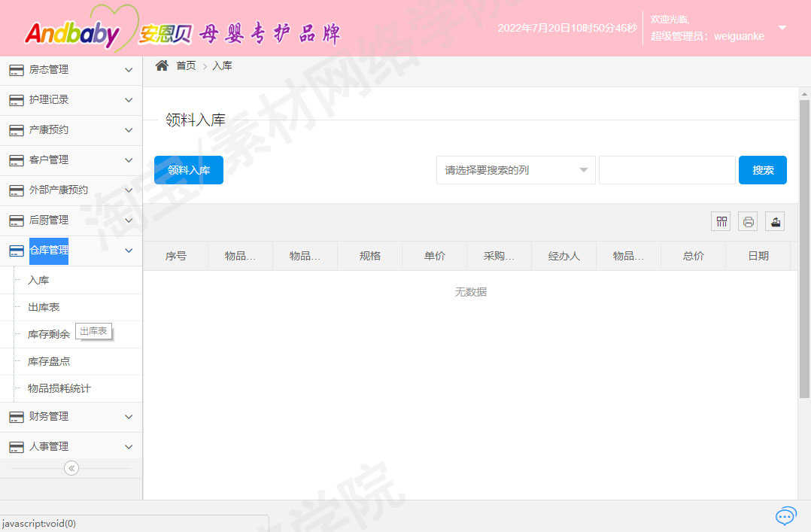Click the home icon in breadcrumb
Screen dimensions: 811x532
click(162, 65)
